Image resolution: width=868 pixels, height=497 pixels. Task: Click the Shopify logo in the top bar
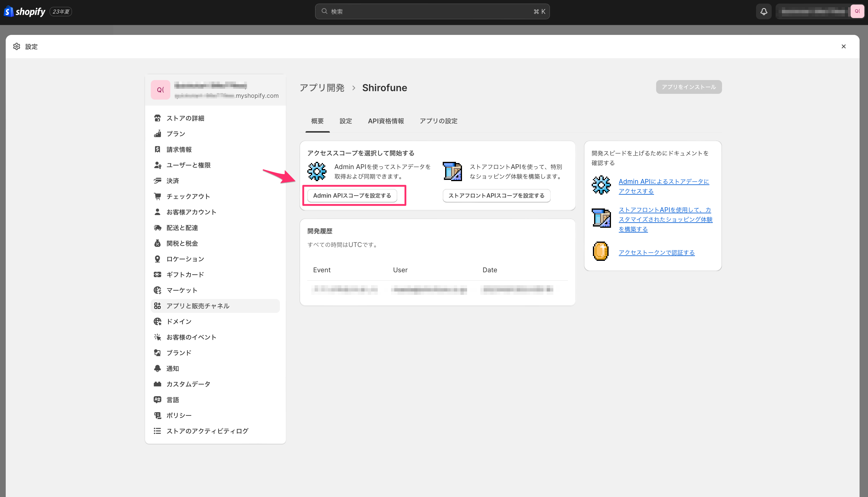[24, 12]
